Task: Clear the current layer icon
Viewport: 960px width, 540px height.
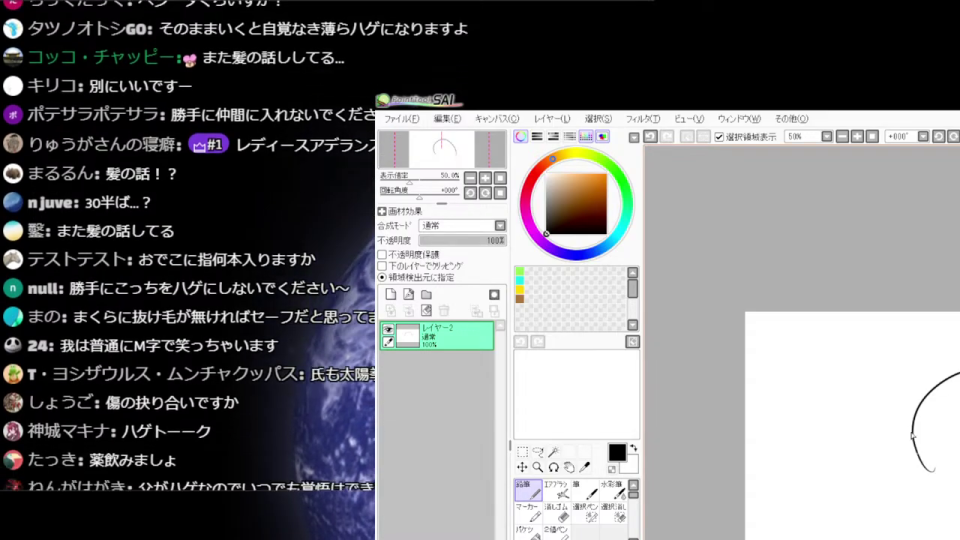Action: [x=426, y=310]
